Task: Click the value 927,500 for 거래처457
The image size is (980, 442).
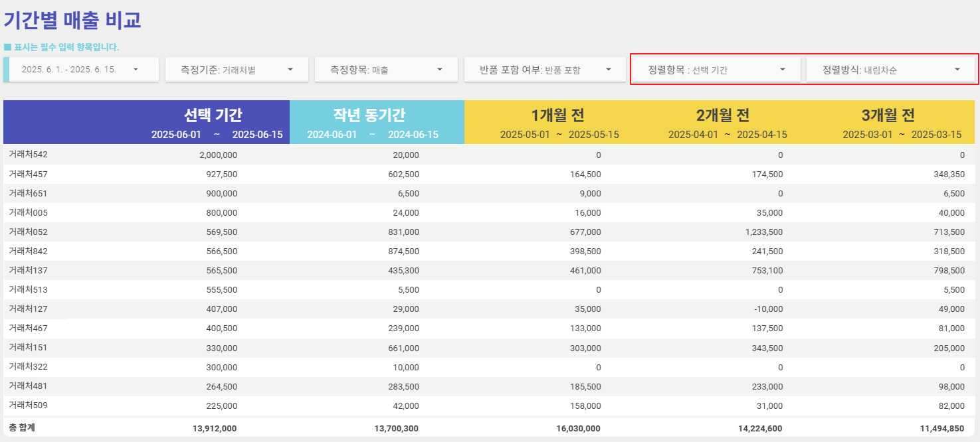Action: tap(222, 174)
